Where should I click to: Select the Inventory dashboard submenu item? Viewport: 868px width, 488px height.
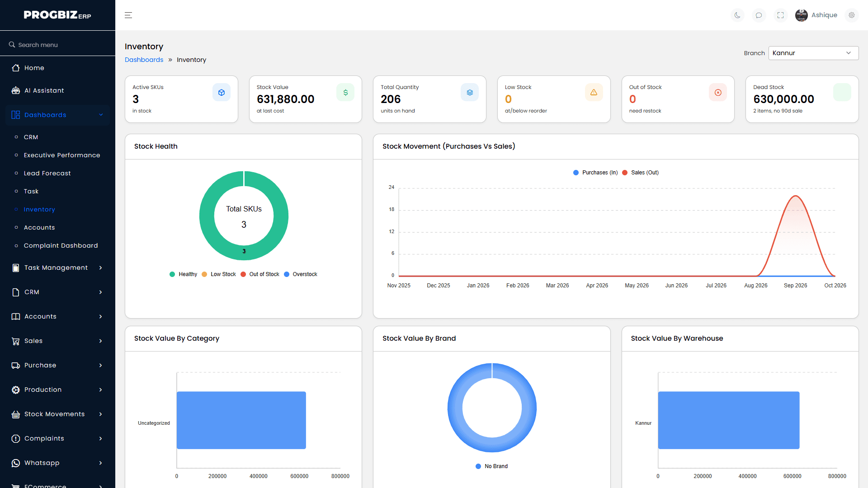(39, 209)
